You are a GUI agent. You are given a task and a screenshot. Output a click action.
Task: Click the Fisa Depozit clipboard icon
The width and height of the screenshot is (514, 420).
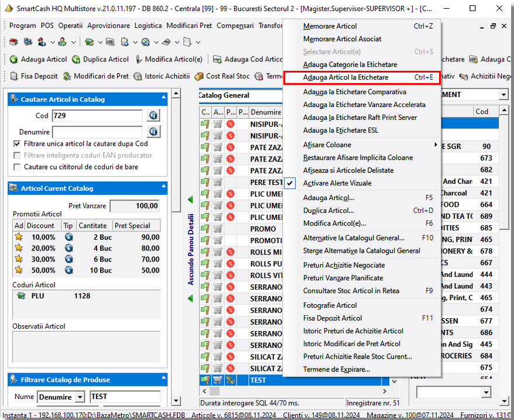tap(14, 76)
